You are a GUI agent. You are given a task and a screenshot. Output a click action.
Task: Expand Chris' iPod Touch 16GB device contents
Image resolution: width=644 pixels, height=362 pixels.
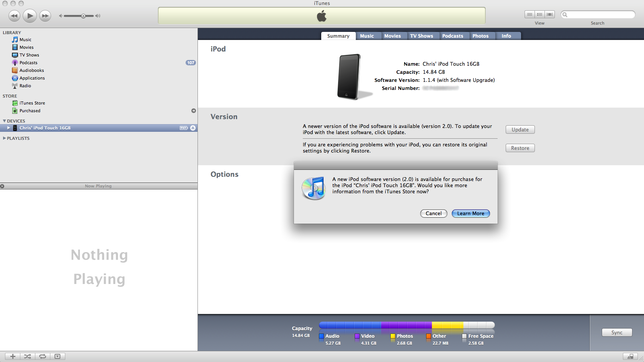click(x=8, y=128)
